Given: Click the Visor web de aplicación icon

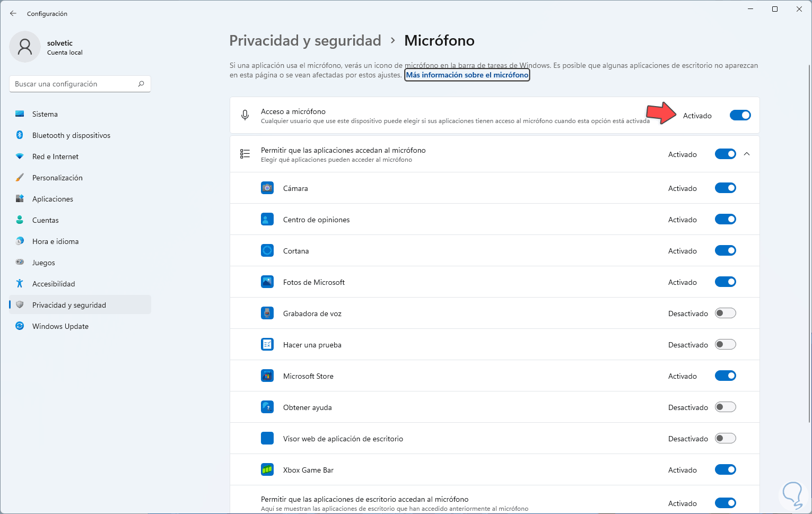Looking at the screenshot, I should tap(267, 438).
